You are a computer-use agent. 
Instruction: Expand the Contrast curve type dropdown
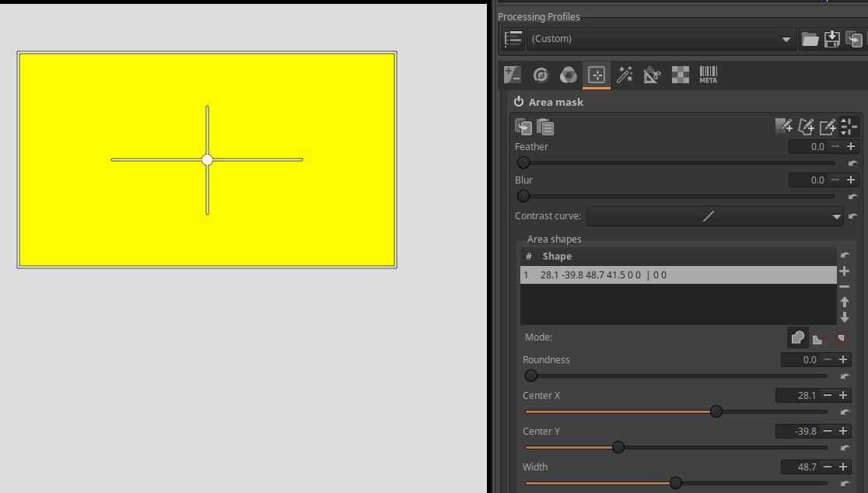click(x=715, y=216)
